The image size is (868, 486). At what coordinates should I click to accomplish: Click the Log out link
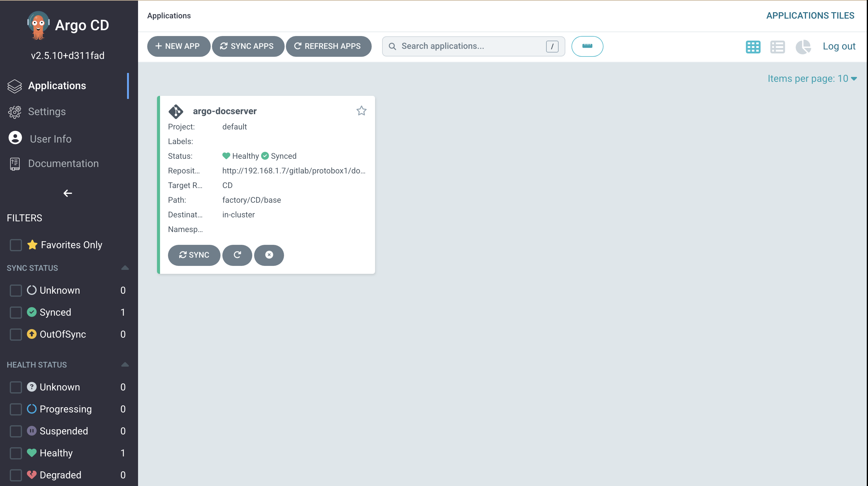pyautogui.click(x=839, y=46)
